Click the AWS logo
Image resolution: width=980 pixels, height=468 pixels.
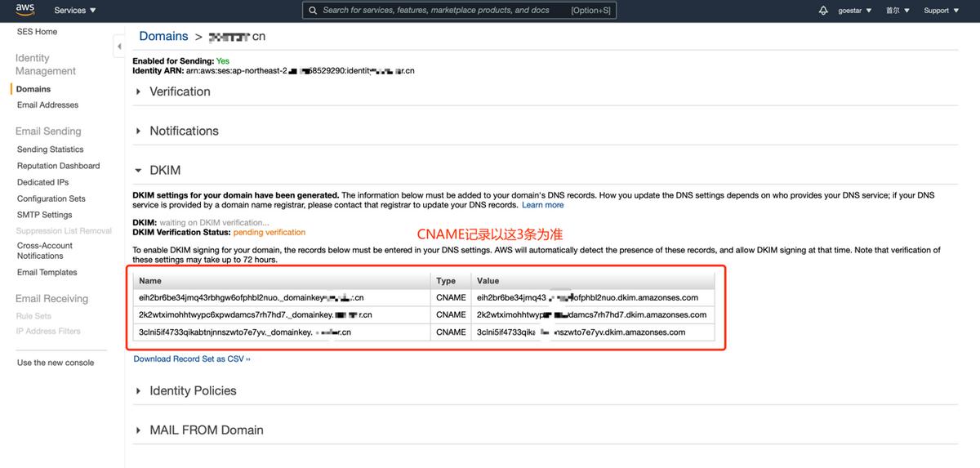pos(24,10)
